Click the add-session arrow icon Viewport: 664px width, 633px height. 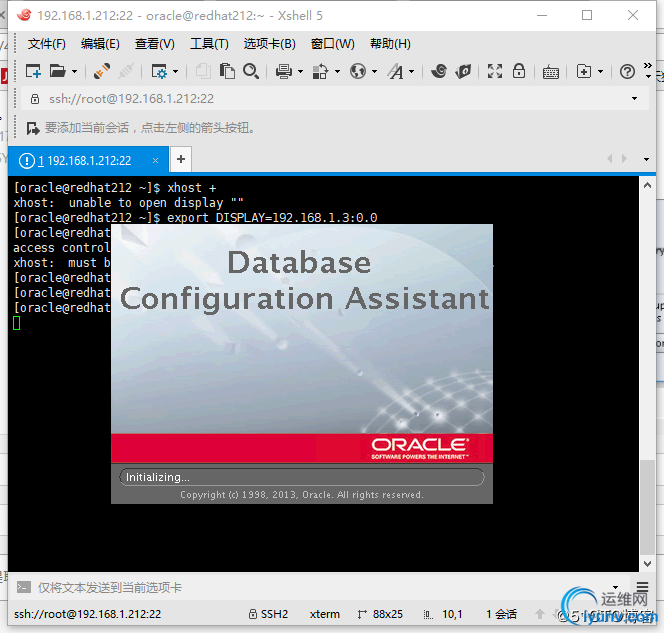(33, 128)
